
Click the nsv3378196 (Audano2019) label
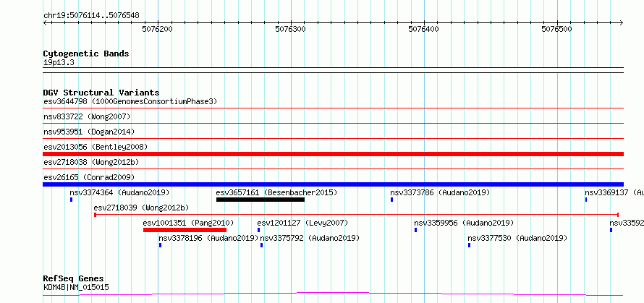(208, 238)
